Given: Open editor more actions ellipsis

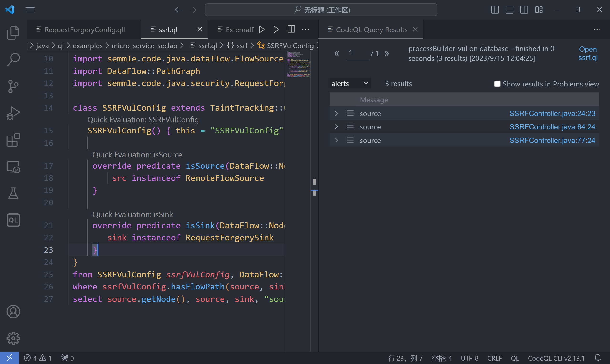Looking at the screenshot, I should coord(305,29).
